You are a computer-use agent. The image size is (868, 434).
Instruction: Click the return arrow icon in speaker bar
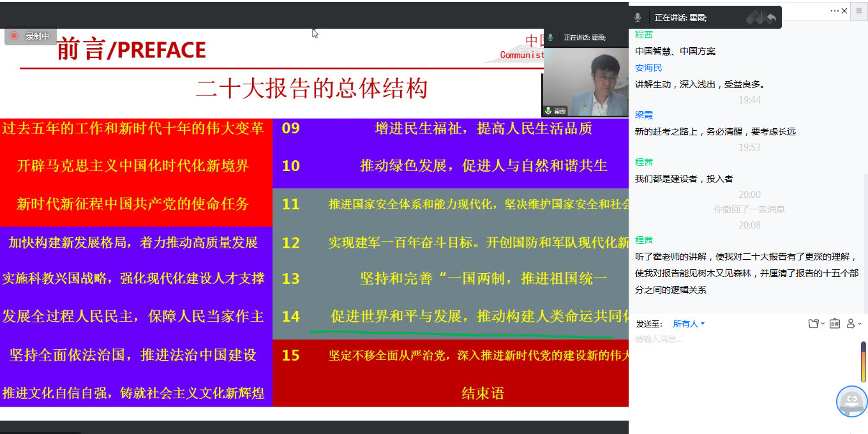coord(771,18)
